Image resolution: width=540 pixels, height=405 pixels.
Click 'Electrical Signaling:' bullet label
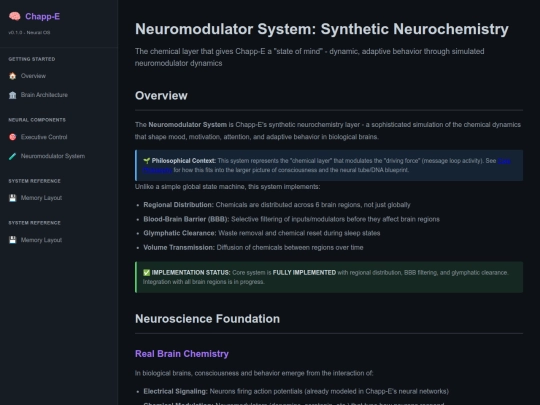tap(175, 392)
